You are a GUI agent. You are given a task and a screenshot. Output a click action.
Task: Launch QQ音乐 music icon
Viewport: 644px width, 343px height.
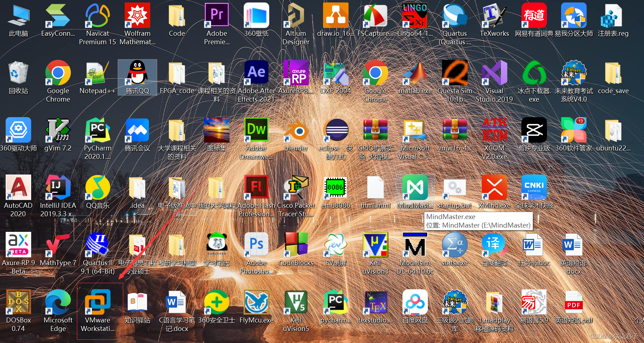pyautogui.click(x=98, y=187)
